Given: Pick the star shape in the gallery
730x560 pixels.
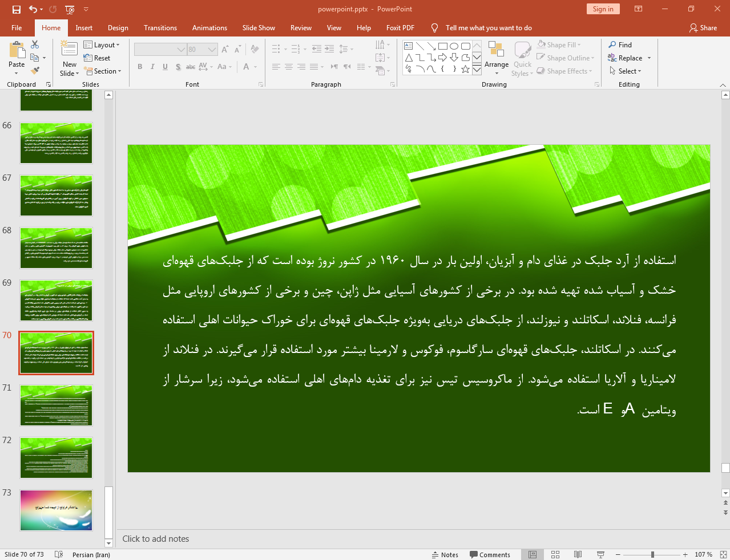Looking at the screenshot, I should coord(465,69).
